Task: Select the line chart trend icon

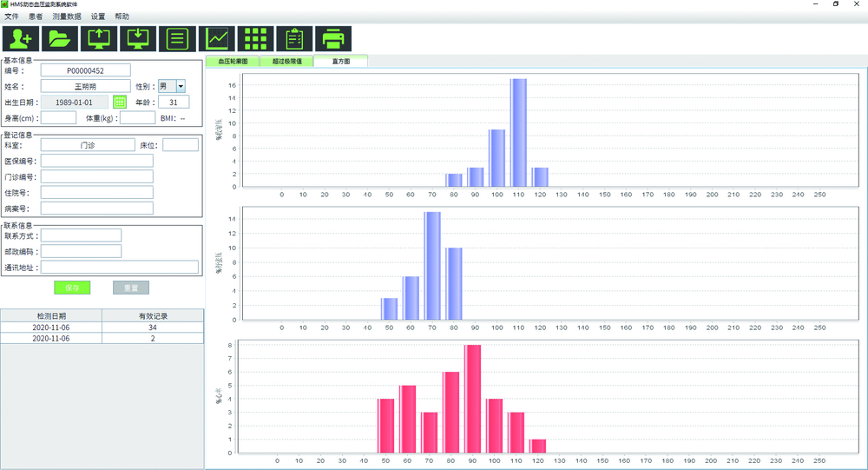Action: point(217,39)
